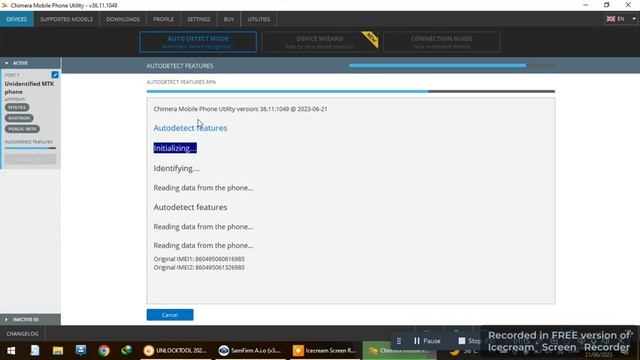Switch to the SamFirm A.I.O taskbar window
Image resolution: width=640 pixels, height=360 pixels.
pyautogui.click(x=251, y=351)
